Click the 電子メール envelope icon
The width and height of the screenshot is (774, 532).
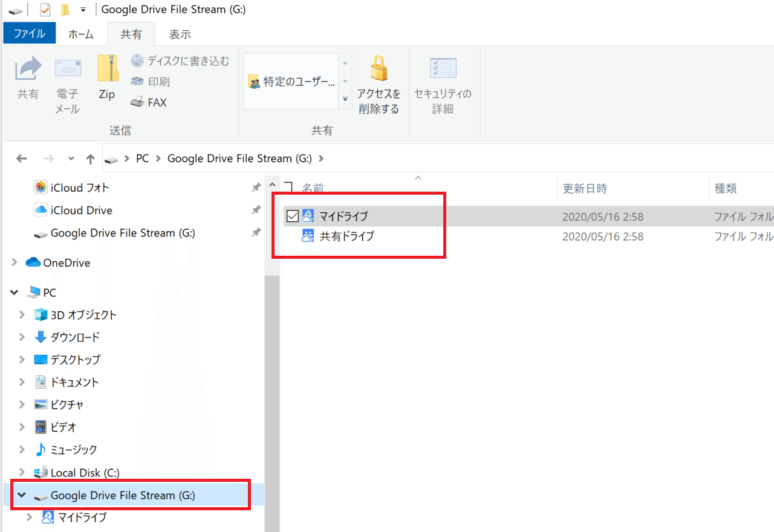pos(68,69)
